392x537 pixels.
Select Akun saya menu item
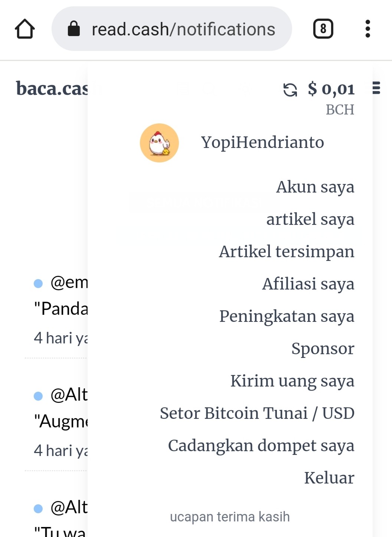click(x=315, y=187)
